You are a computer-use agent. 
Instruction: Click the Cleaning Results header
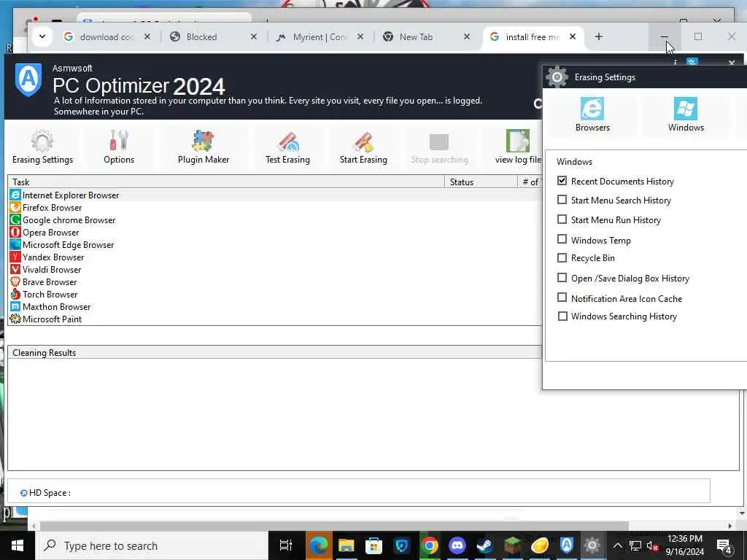point(274,352)
